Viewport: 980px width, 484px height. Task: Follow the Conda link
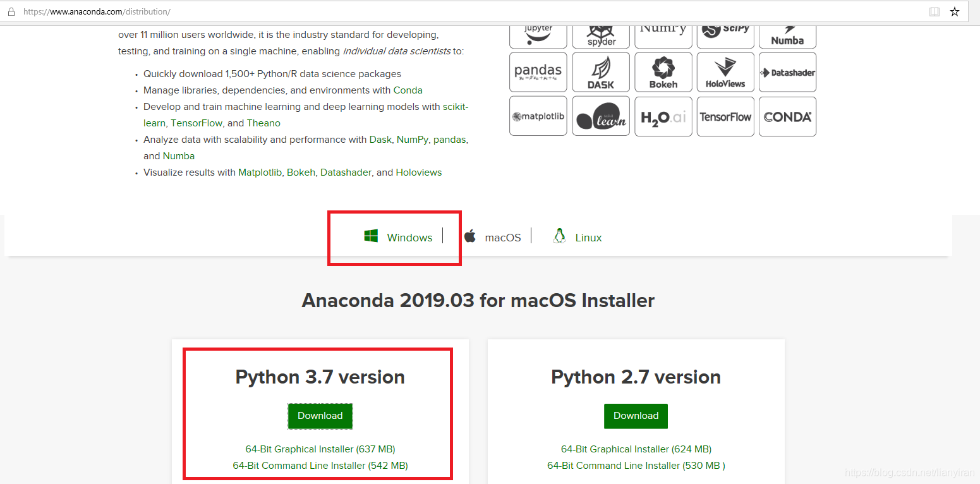(408, 90)
